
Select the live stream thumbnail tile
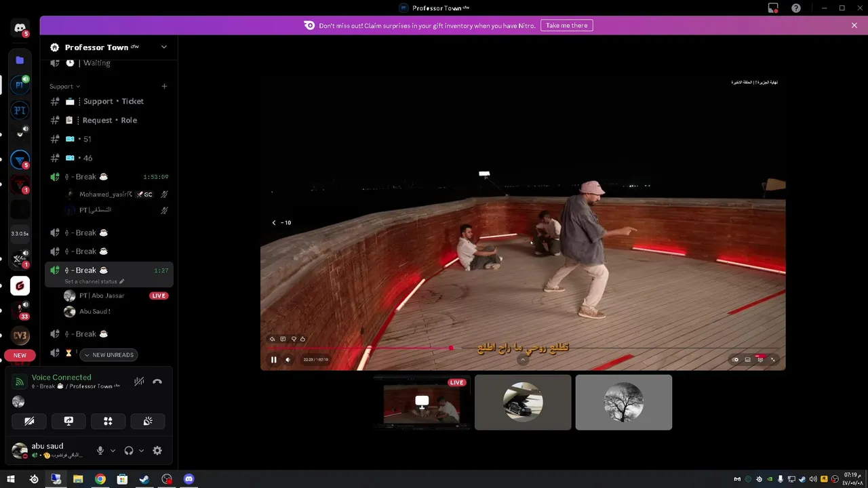coord(422,403)
